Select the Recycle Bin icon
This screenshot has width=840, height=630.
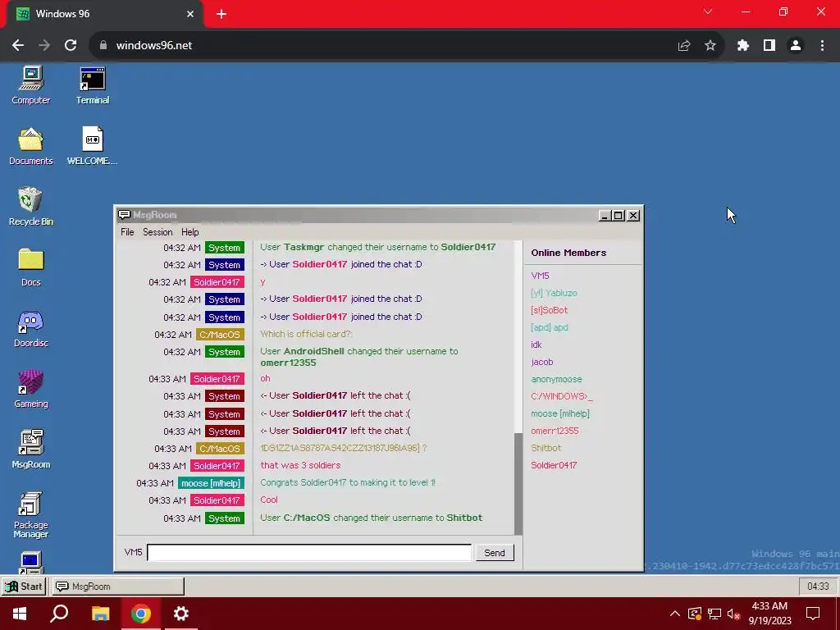click(30, 207)
